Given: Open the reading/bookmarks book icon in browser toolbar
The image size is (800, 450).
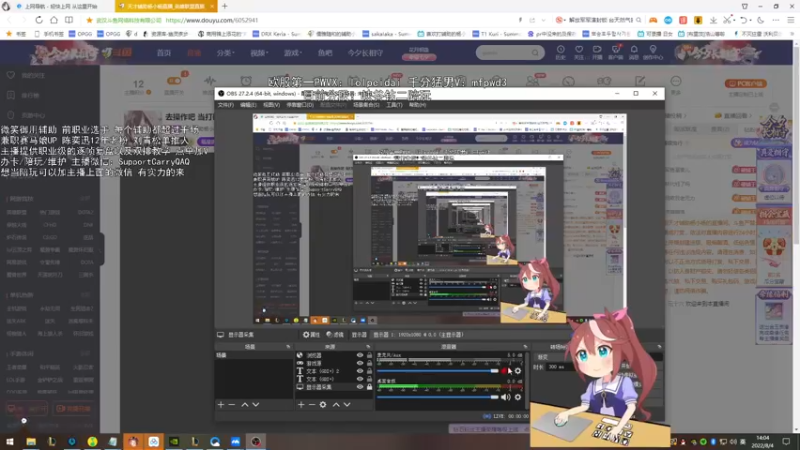Looking at the screenshot, I should [68, 20].
